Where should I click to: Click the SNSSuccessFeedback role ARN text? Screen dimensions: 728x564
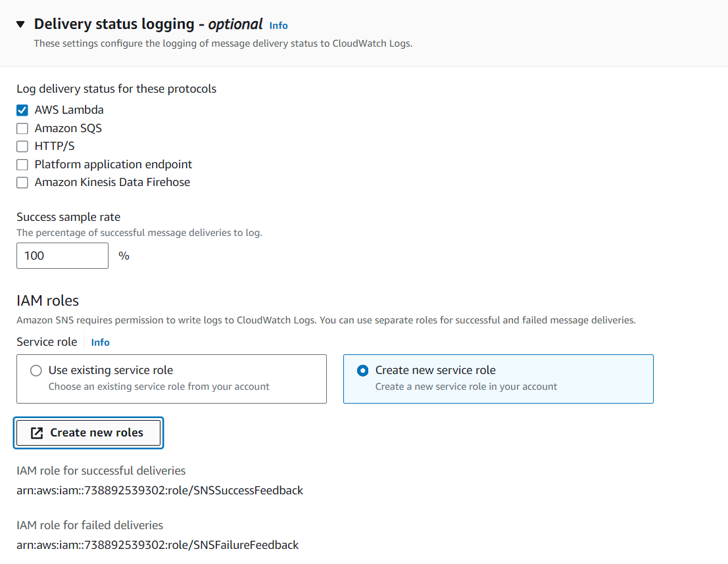pos(160,490)
